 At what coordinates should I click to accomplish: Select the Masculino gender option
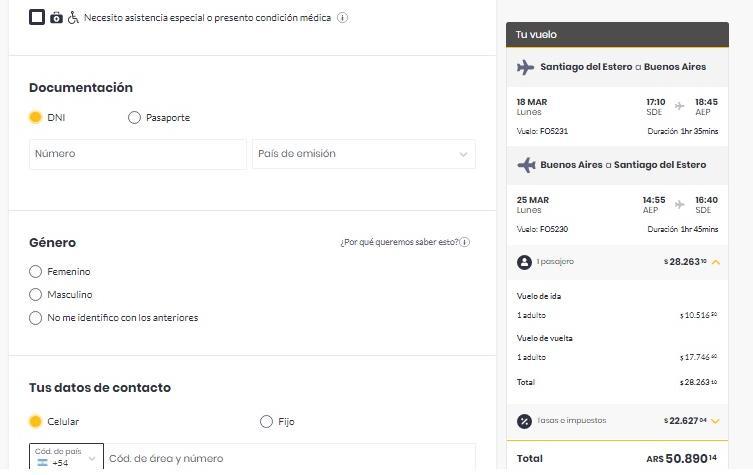point(36,295)
